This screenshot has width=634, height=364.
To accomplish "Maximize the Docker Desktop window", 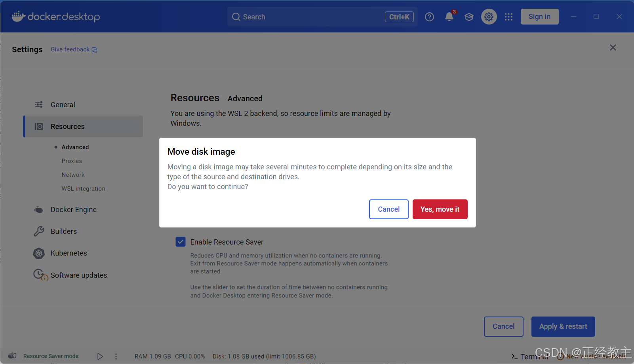I will (x=596, y=17).
